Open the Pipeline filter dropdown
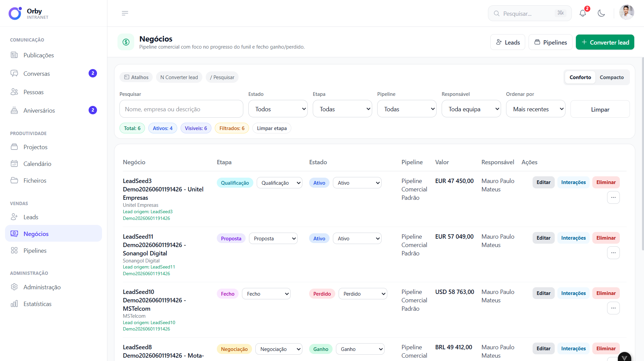644x361 pixels. tap(407, 109)
